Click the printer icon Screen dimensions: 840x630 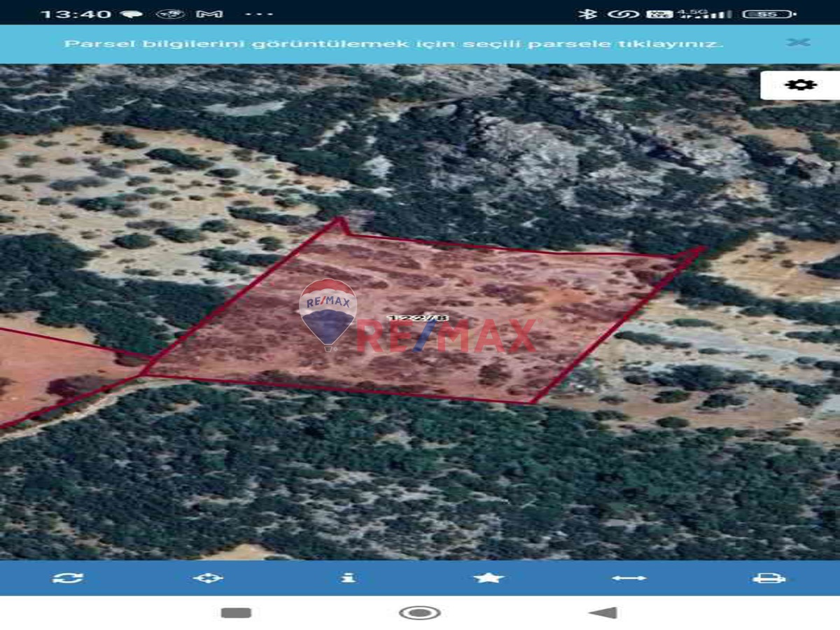click(769, 577)
